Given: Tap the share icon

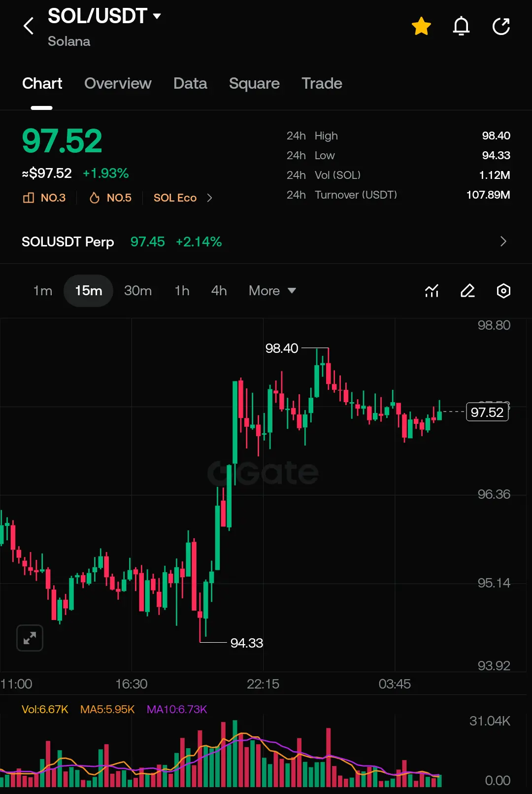Looking at the screenshot, I should point(501,26).
